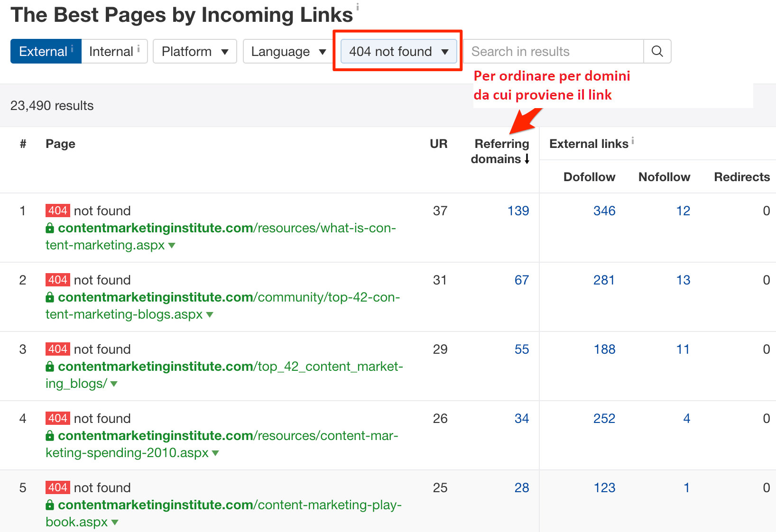Switch to Internal links tab
Viewport: 776px width, 532px height.
[x=114, y=51]
